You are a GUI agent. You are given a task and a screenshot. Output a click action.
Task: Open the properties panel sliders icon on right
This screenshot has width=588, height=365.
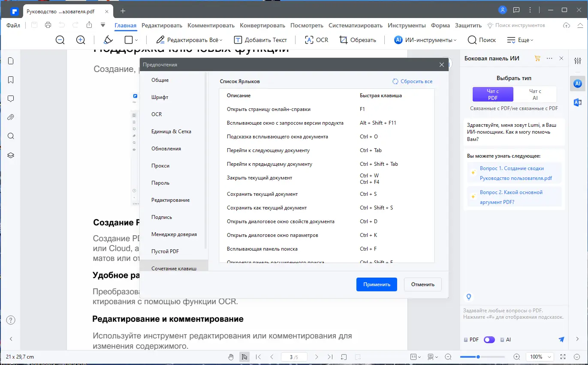(578, 61)
